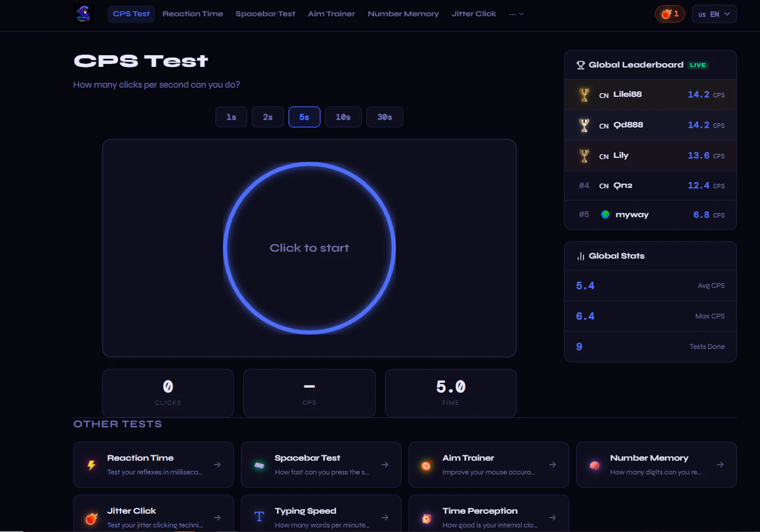
Task: Click the lightning bolt icon on Reaction Time card
Action: click(91, 465)
